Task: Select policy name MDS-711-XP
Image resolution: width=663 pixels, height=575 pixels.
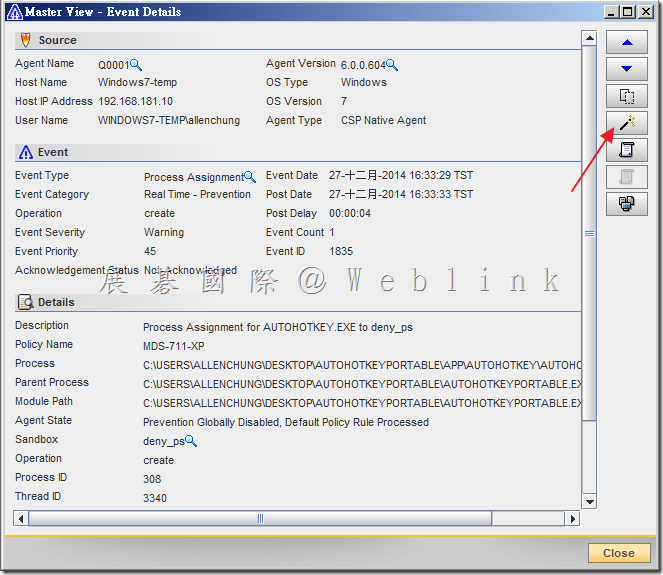Action: pyautogui.click(x=174, y=346)
